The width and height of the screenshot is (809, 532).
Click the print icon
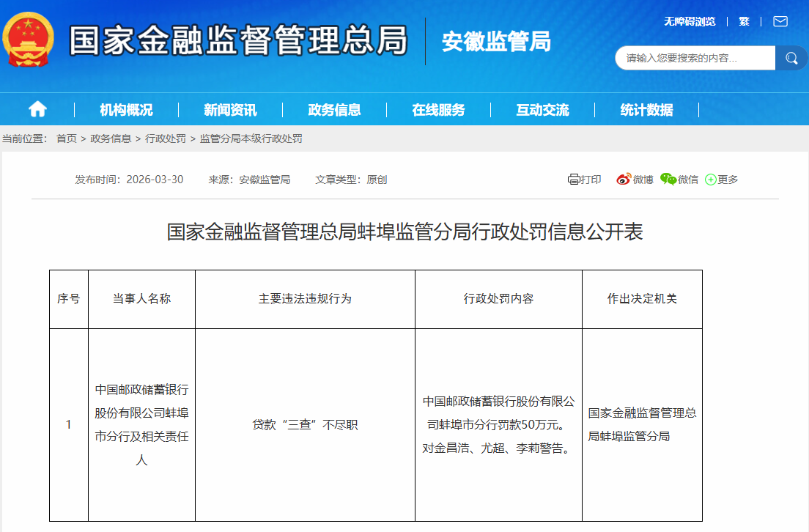pyautogui.click(x=574, y=180)
